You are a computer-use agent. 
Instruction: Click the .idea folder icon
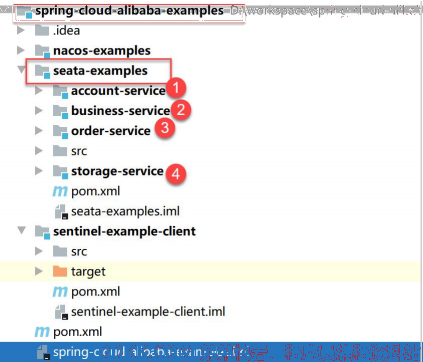tap(42, 31)
